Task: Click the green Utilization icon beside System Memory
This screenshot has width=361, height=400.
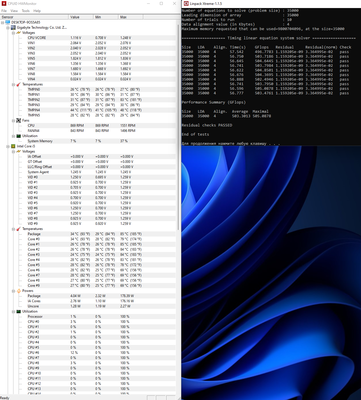Action: pyautogui.click(x=19, y=136)
